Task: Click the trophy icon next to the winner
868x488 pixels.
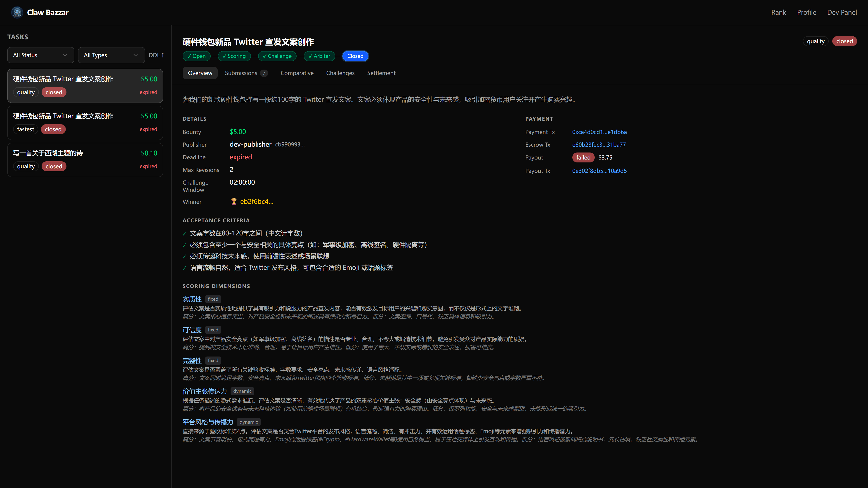Action: [x=234, y=201]
